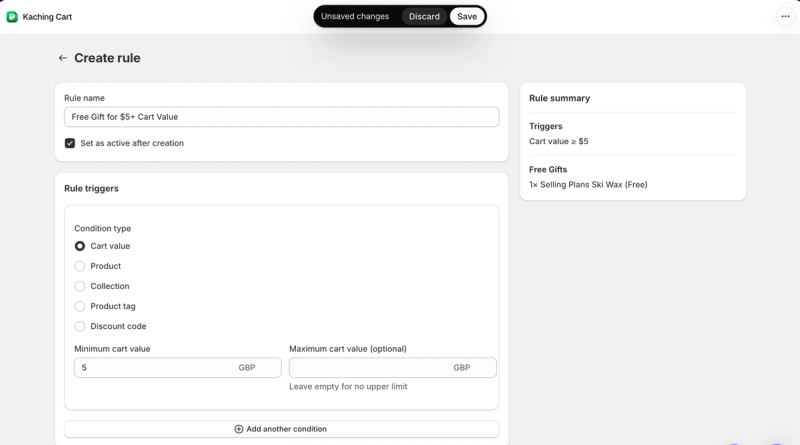Select the Collection condition type
Viewport: 800px width, 445px height.
tap(80, 286)
